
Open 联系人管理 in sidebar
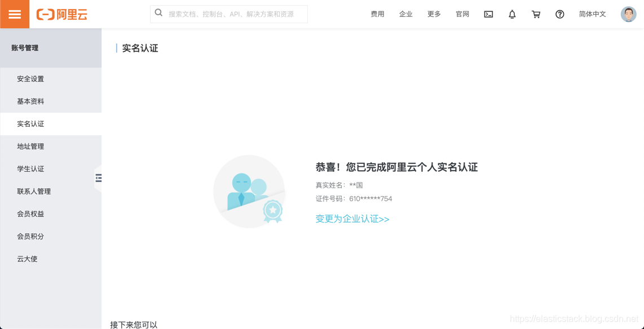51,192
